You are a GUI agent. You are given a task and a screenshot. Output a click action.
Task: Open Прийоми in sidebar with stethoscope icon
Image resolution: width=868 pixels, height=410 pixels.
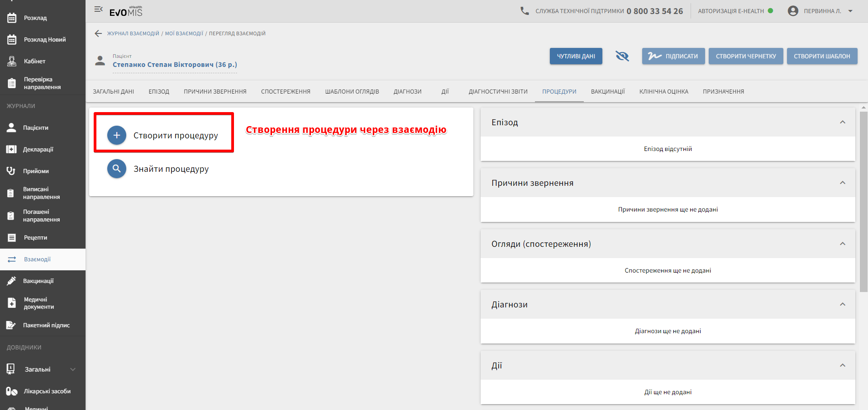pos(11,171)
